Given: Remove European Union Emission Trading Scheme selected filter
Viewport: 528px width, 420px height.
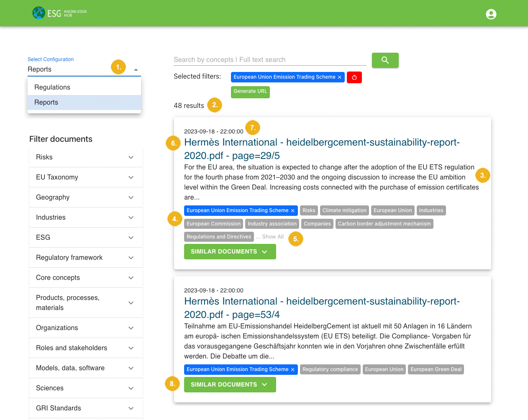Looking at the screenshot, I should tap(340, 77).
